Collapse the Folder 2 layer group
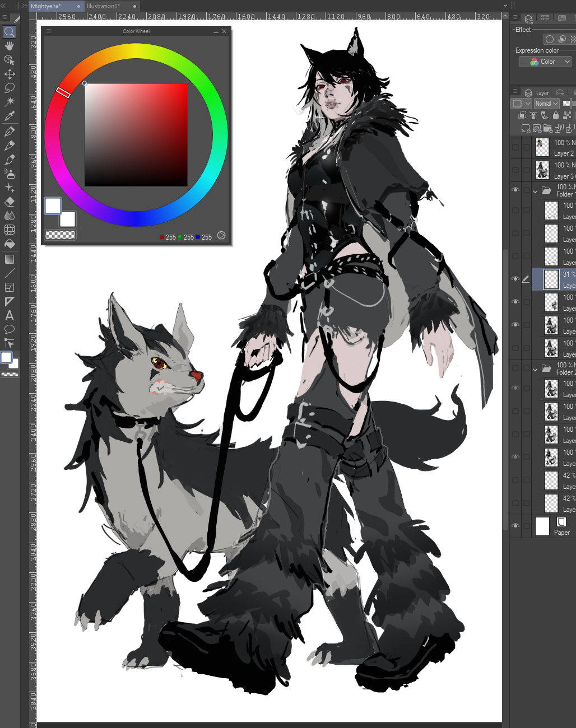The height and width of the screenshot is (728, 576). (x=535, y=369)
